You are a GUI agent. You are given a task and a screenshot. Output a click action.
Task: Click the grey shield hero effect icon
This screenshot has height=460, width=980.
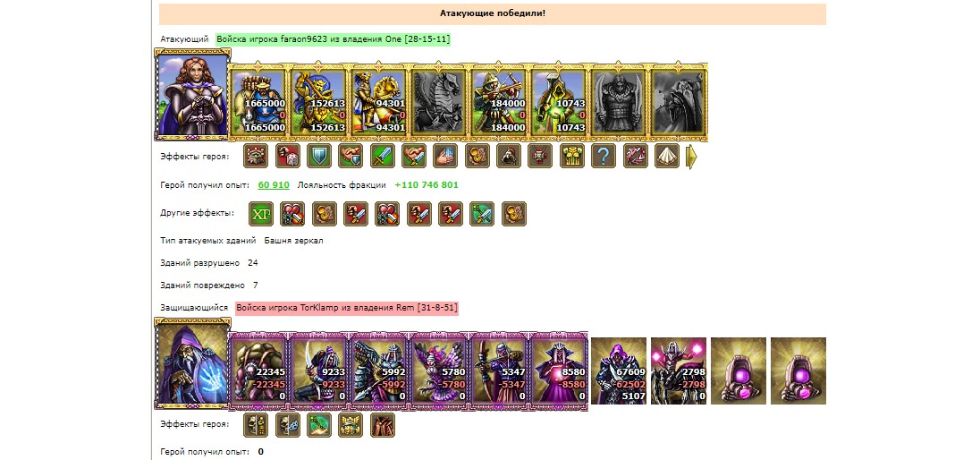click(x=318, y=156)
